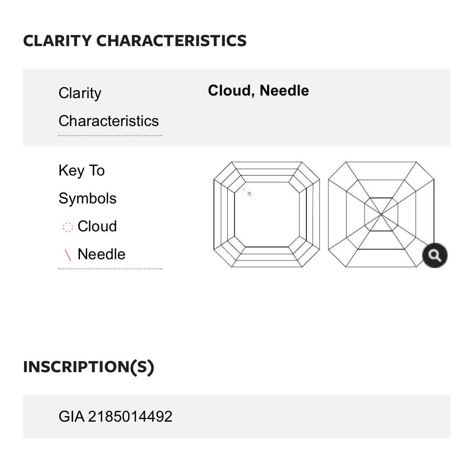Select the inscription number 2185014492
The width and height of the screenshot is (476, 461).
(x=130, y=417)
